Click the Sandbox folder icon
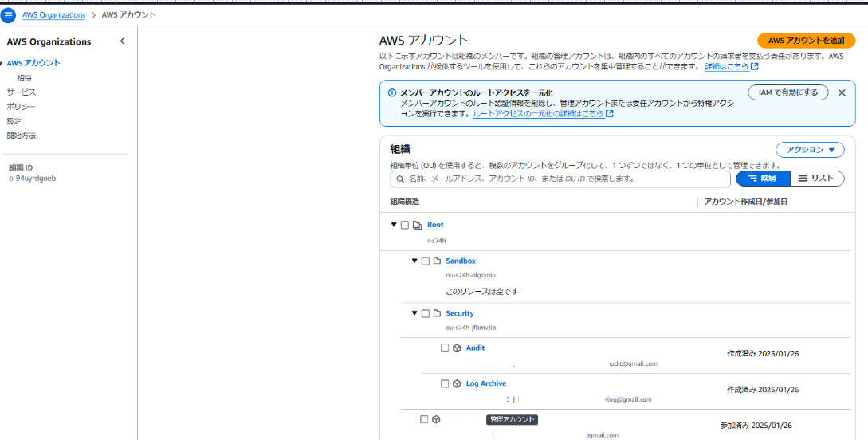 pyautogui.click(x=436, y=261)
